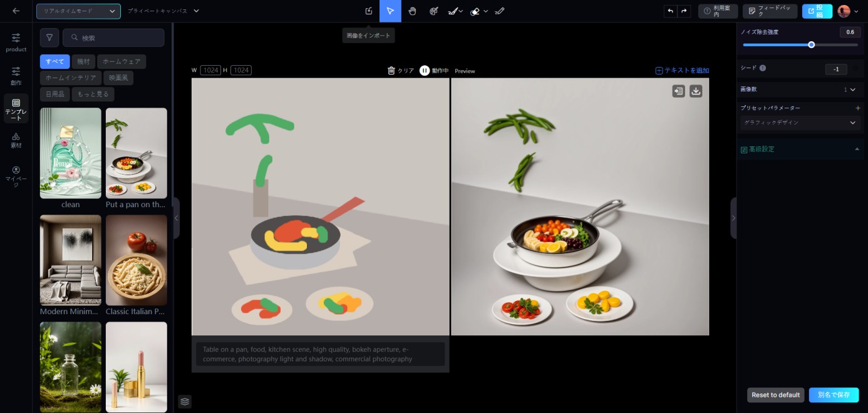Click the Reset to default button
The width and height of the screenshot is (868, 413).
pyautogui.click(x=775, y=395)
